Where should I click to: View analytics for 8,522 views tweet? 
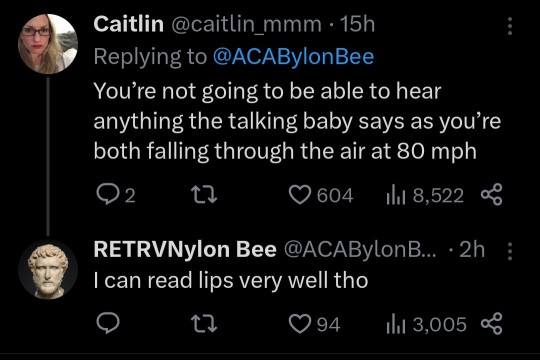[x=425, y=195]
